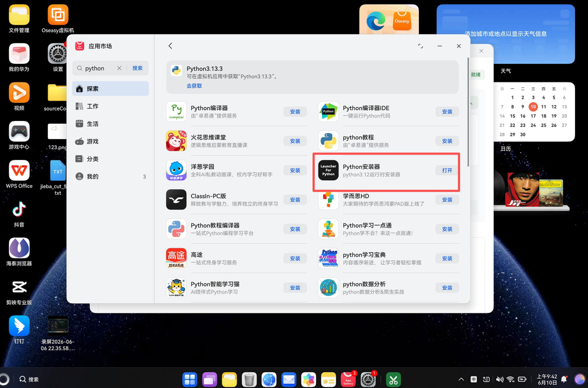
Task: Select the 我的 sidebar item
Action: click(x=110, y=177)
